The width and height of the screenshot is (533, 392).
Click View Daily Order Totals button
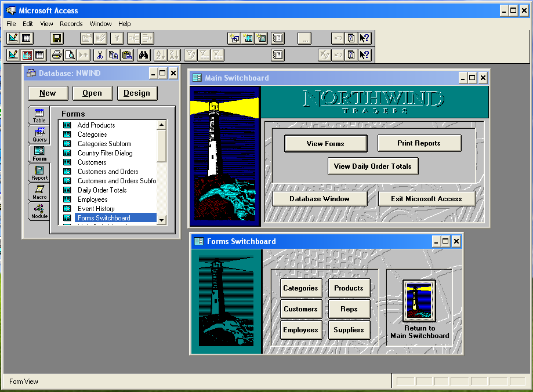click(x=373, y=166)
